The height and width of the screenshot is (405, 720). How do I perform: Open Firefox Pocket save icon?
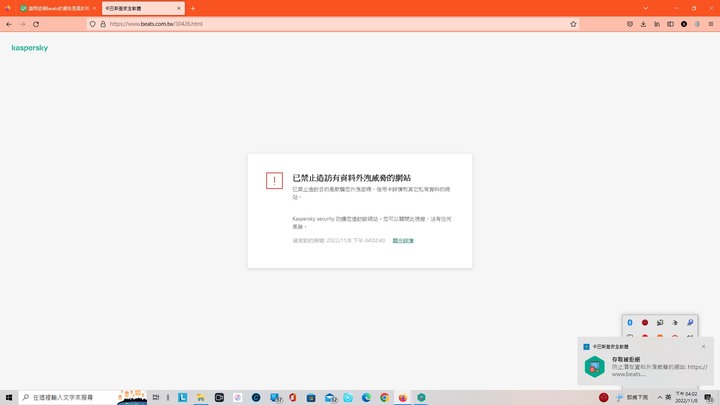[630, 24]
